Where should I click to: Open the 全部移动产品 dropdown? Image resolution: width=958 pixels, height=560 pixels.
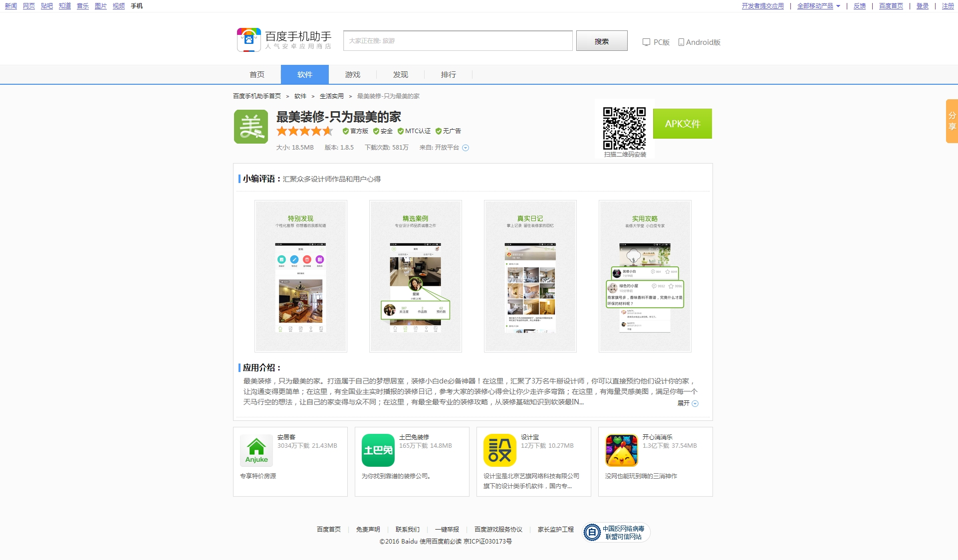819,6
